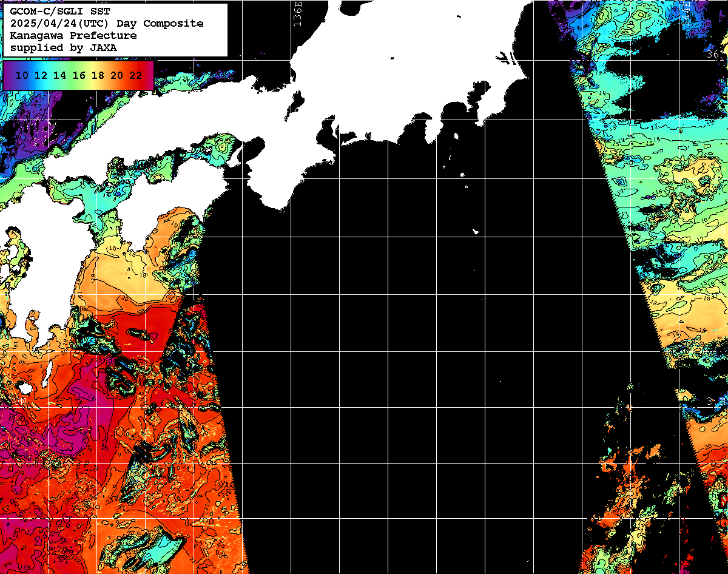Click the "Kanagawa Prefecture" text line
Screen dimensions: 728x574
[73, 36]
